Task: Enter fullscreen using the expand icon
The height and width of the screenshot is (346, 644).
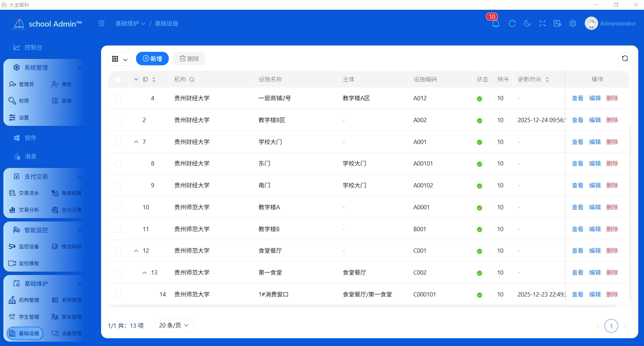Action: pyautogui.click(x=542, y=24)
